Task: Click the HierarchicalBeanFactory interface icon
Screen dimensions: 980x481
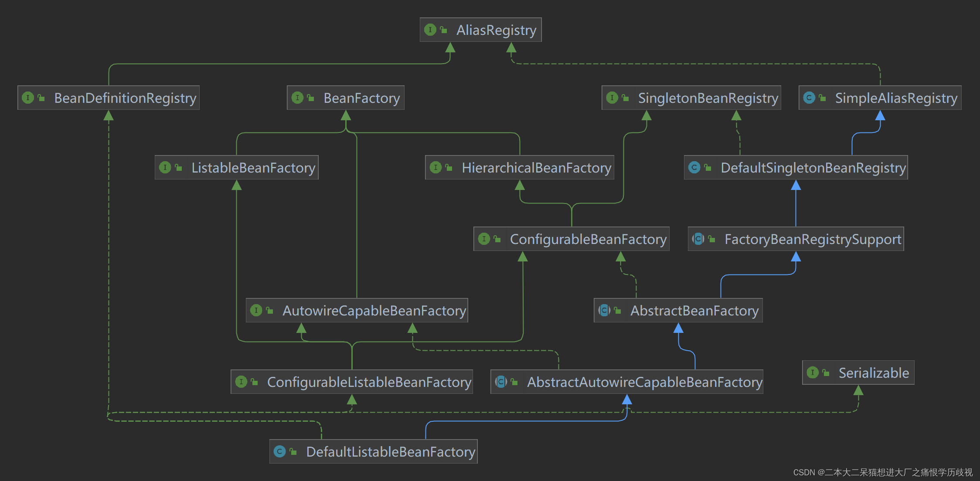Action: (436, 167)
